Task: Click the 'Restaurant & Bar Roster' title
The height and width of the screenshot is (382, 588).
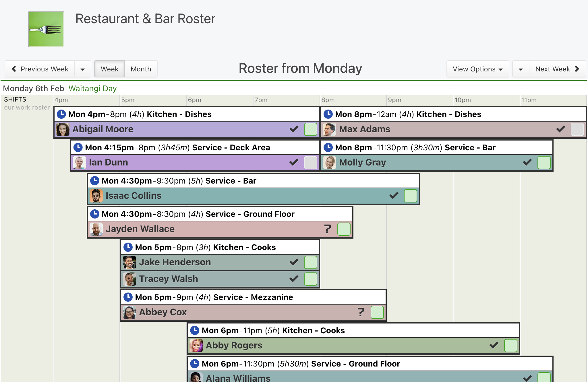Action: tap(145, 19)
